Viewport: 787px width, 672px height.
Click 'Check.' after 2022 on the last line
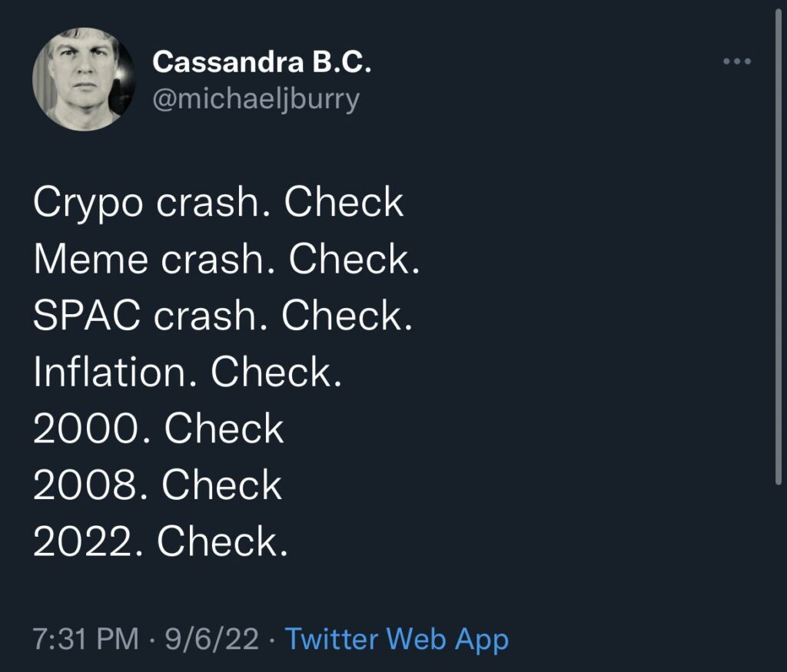click(x=223, y=541)
